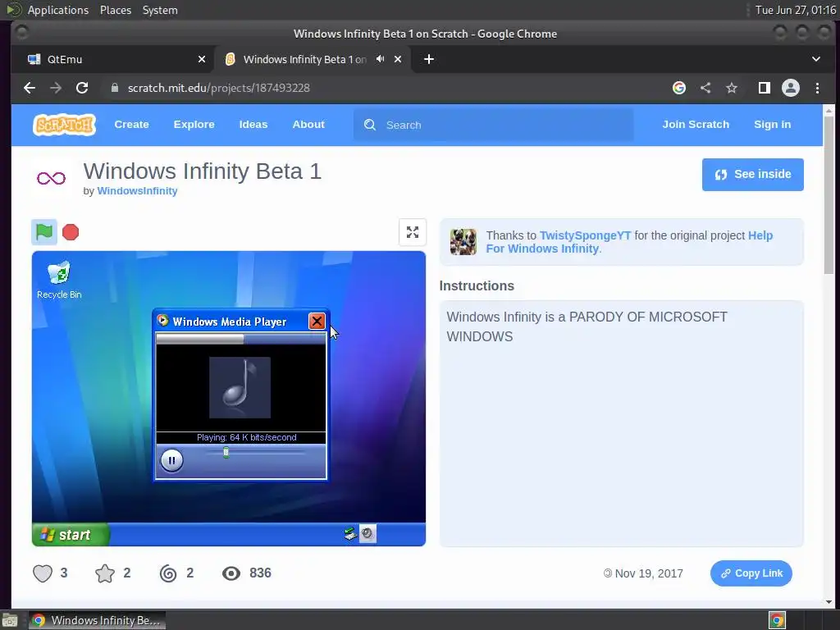Select Windows Infinity taskbar window button
This screenshot has height=630, width=840.
point(97,620)
